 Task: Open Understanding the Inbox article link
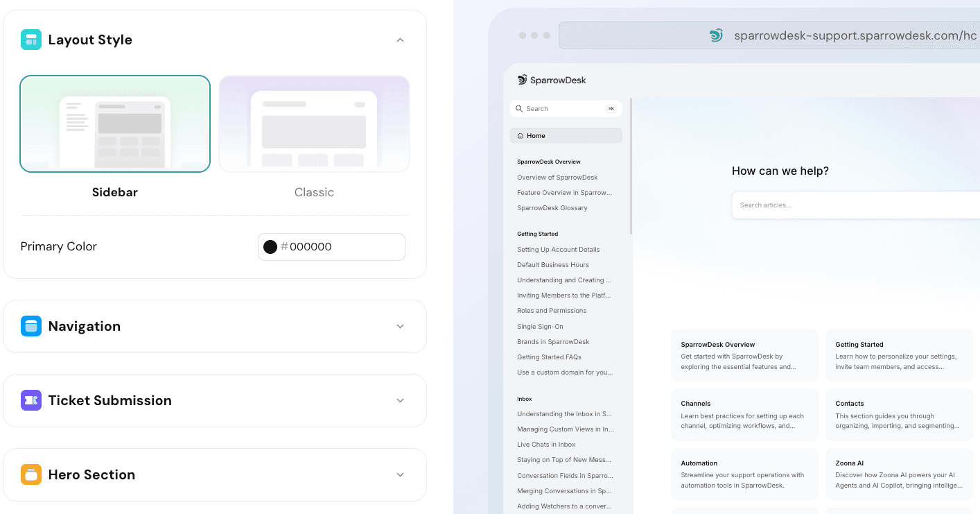coord(564,414)
